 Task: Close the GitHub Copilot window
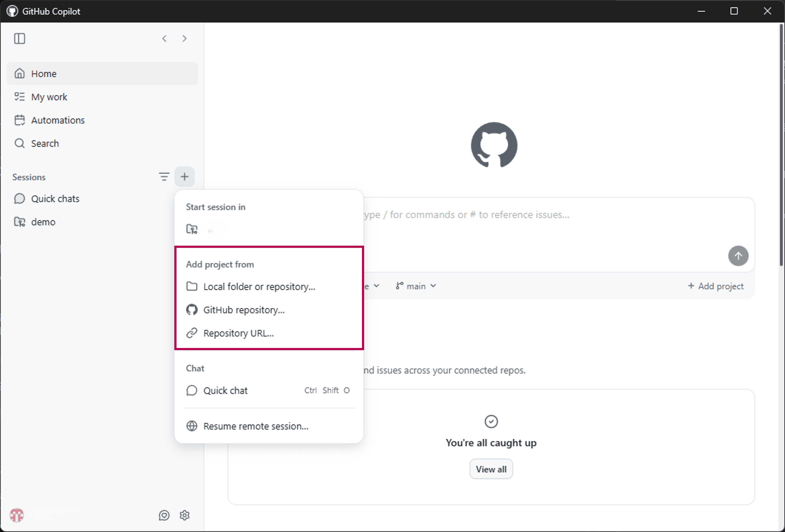click(x=767, y=11)
